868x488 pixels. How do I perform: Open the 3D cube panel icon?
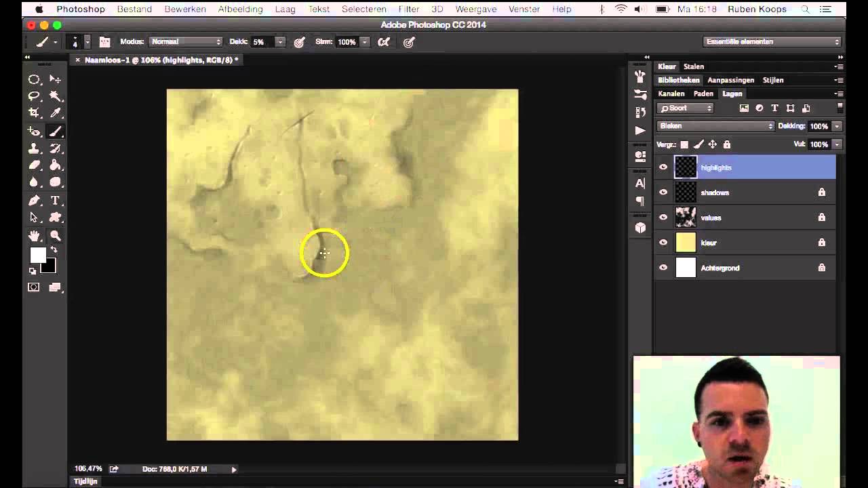pyautogui.click(x=640, y=228)
